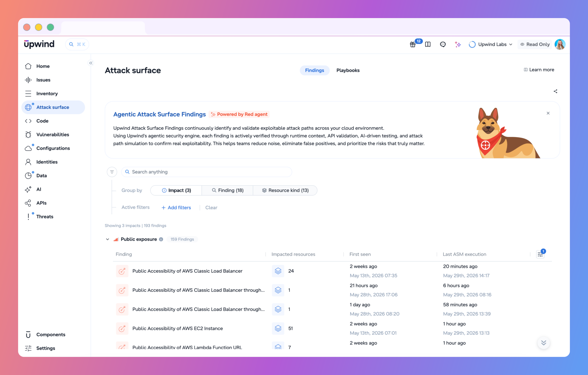Screen dimensions: 588x375
Task: Click the target icon for EC2 Instance finding
Action: point(122,328)
